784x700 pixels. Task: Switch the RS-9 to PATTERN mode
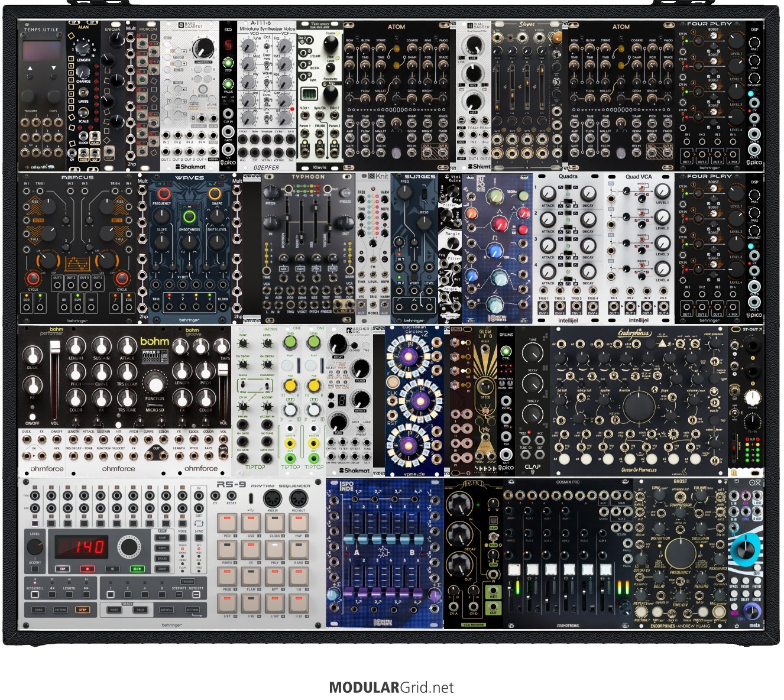tap(60, 610)
